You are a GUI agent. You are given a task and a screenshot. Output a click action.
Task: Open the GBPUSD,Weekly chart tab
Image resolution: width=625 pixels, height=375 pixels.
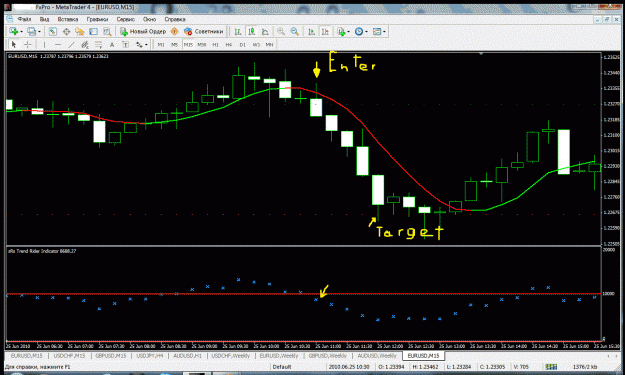pos(328,355)
